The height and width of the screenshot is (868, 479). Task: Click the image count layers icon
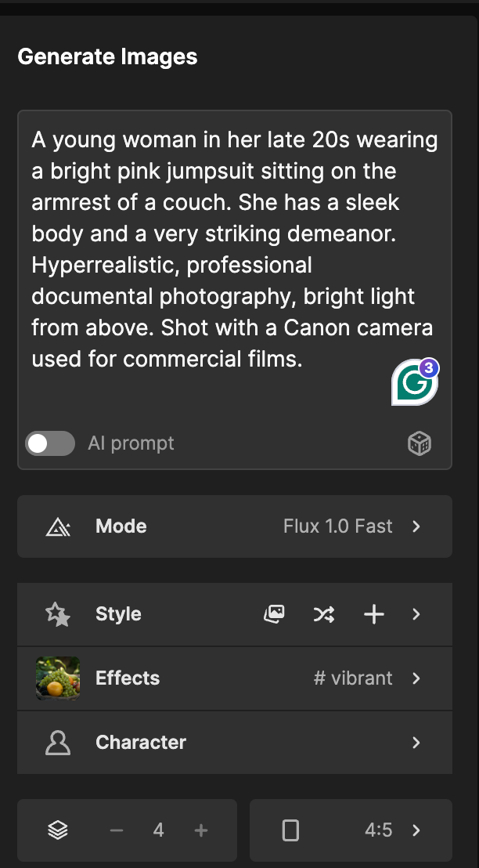[x=57, y=830]
